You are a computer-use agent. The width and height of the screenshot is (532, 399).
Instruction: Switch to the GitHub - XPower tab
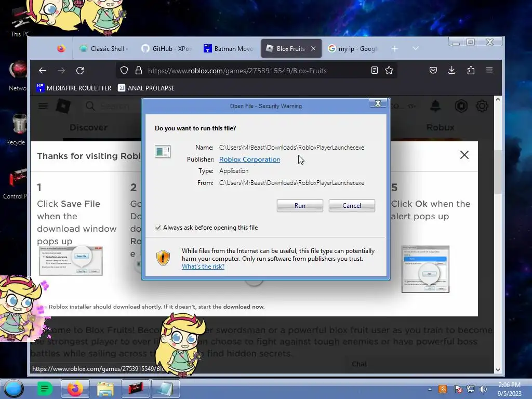point(167,48)
